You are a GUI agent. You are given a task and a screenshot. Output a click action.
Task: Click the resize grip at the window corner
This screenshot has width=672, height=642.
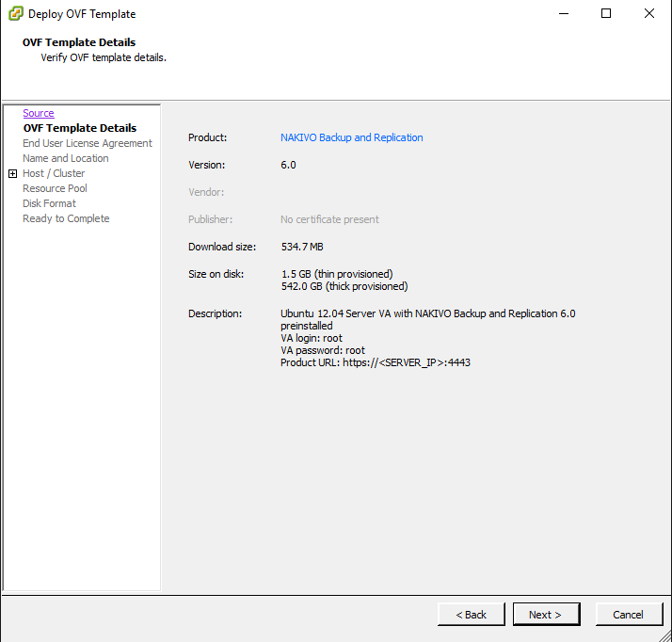click(x=665, y=636)
